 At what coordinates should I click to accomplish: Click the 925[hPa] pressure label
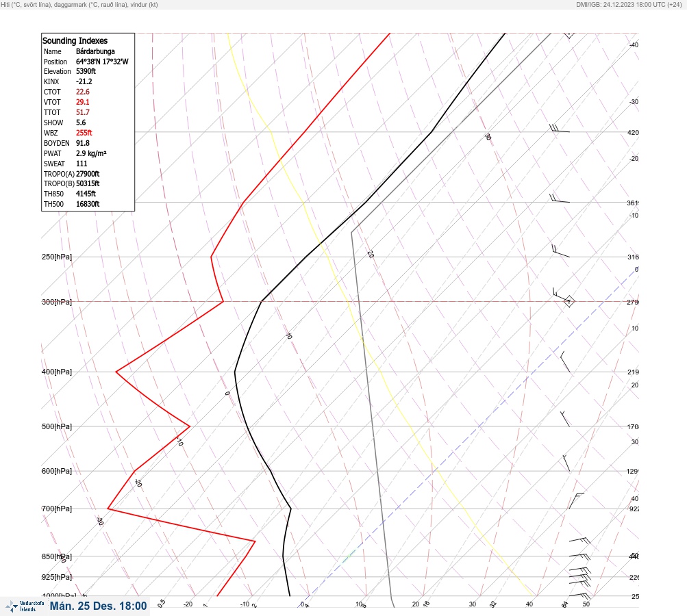click(x=57, y=577)
